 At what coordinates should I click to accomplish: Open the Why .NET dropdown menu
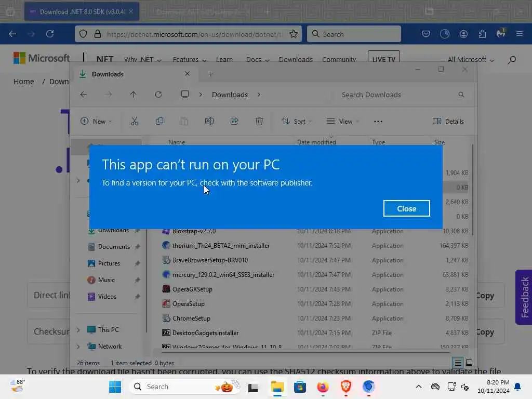(x=142, y=59)
